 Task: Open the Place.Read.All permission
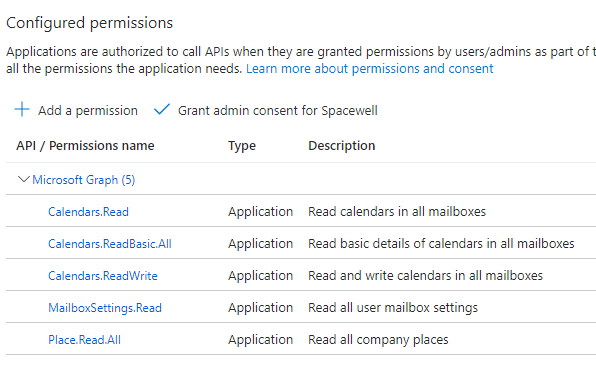click(x=84, y=339)
